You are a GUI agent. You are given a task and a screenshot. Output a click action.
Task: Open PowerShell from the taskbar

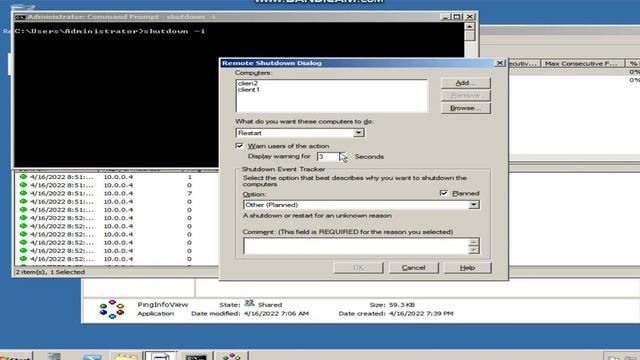[92, 356]
